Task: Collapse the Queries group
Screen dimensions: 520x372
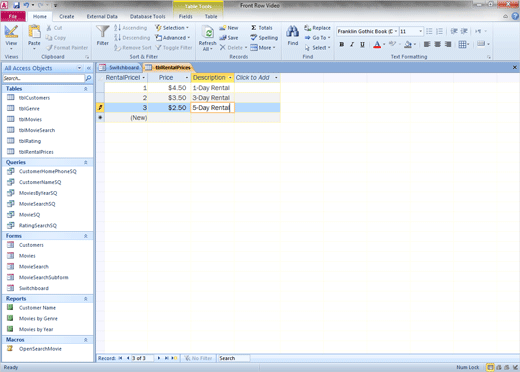Action: (86, 162)
